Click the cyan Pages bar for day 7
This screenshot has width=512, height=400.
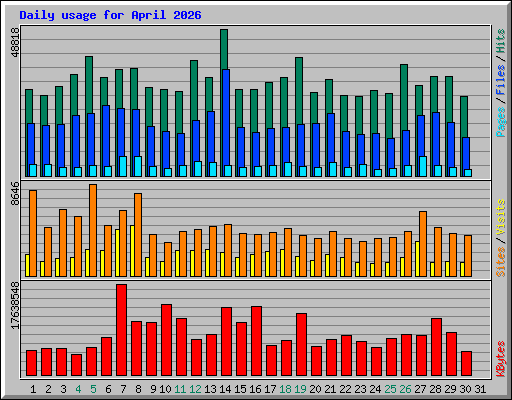[123, 166]
